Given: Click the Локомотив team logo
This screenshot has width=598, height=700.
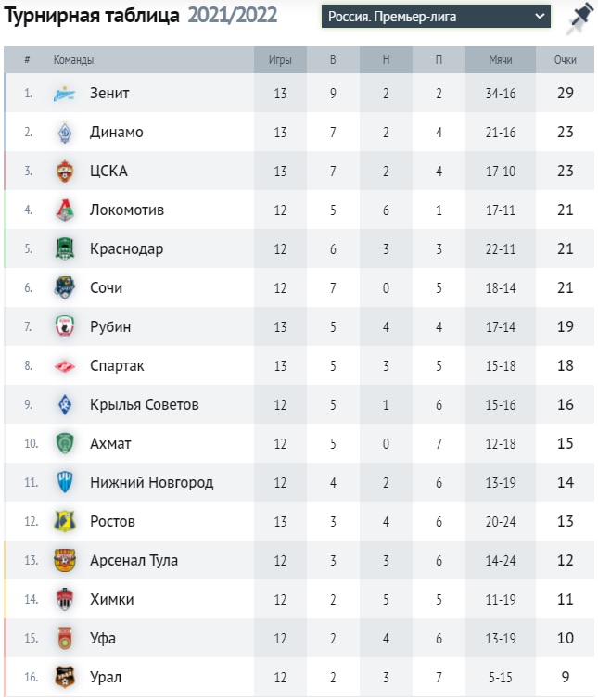Looking at the screenshot, I should click(x=64, y=210).
